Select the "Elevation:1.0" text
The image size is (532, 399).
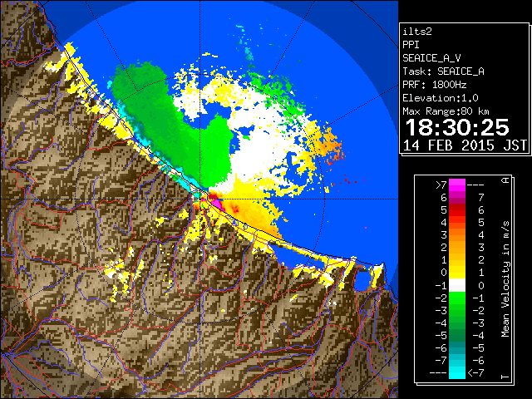440,98
